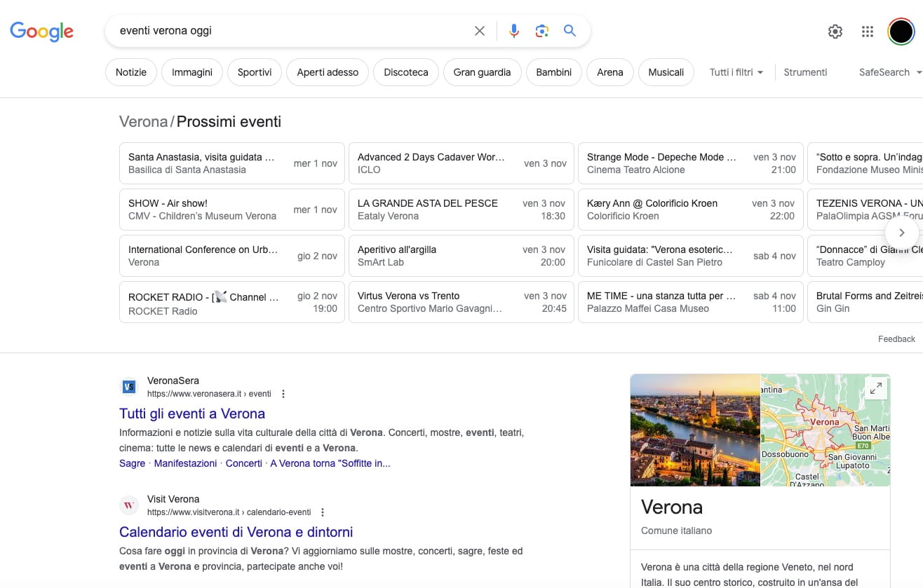
Task: Open the three-dot menu beside Visit Verona result
Action: 323,512
